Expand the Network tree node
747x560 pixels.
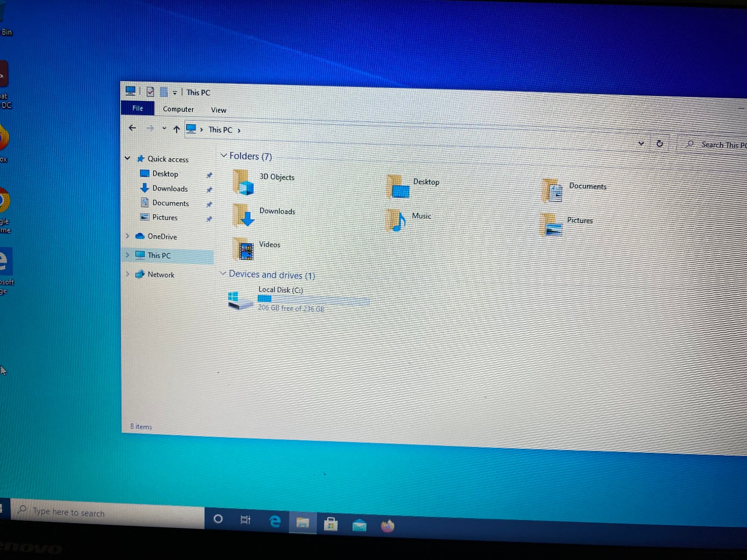coord(127,274)
